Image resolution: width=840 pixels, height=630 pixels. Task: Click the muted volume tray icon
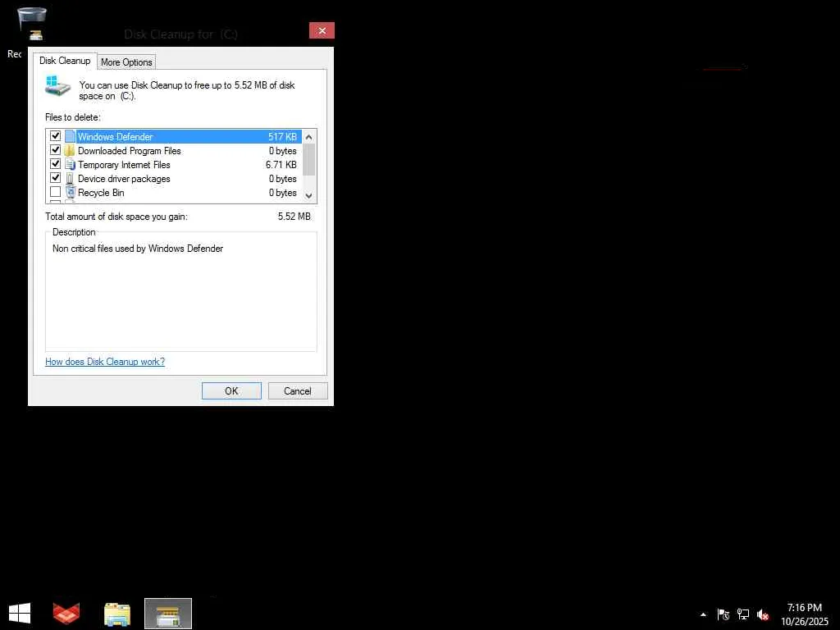[763, 614]
